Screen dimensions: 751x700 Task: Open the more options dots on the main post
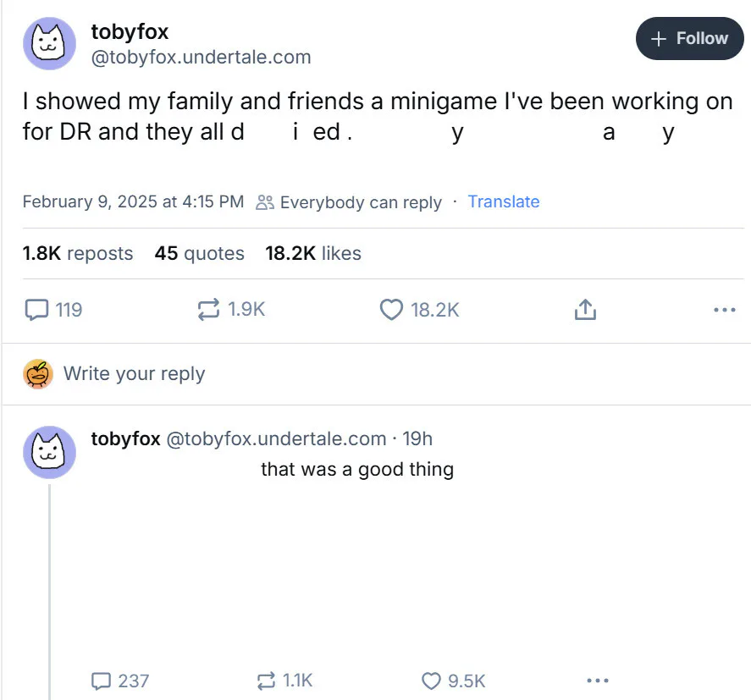(x=724, y=310)
